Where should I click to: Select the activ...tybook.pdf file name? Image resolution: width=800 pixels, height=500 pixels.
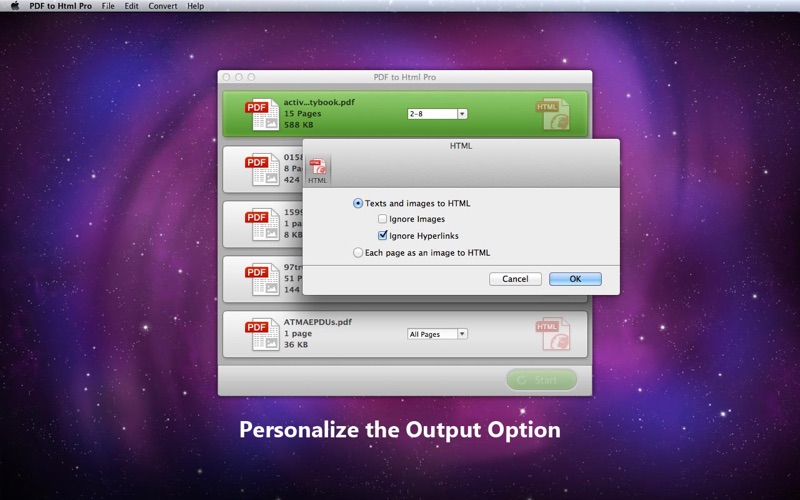(x=319, y=102)
